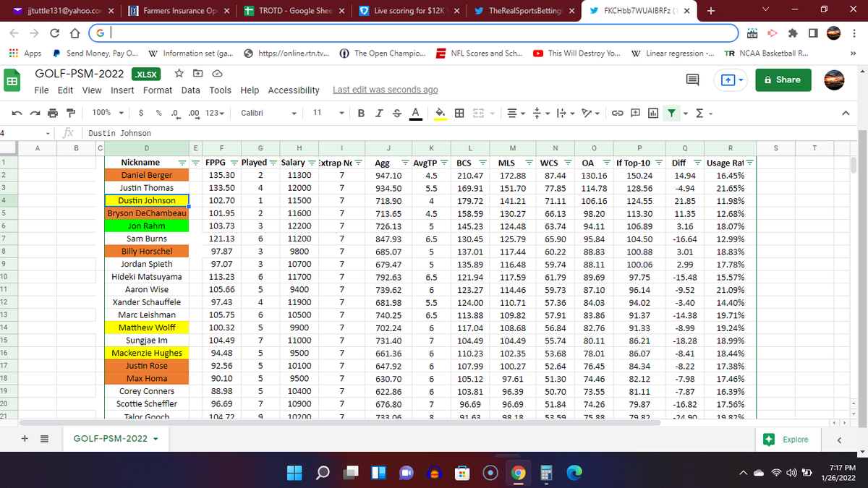Click the Print icon

(x=52, y=113)
